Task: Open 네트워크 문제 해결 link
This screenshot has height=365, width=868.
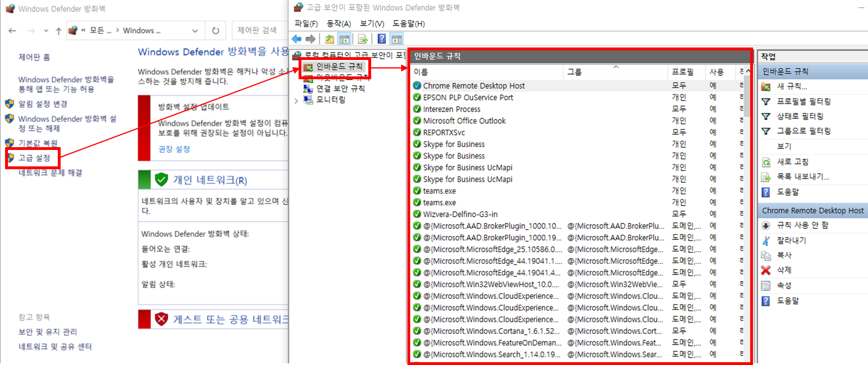Action: (x=50, y=173)
